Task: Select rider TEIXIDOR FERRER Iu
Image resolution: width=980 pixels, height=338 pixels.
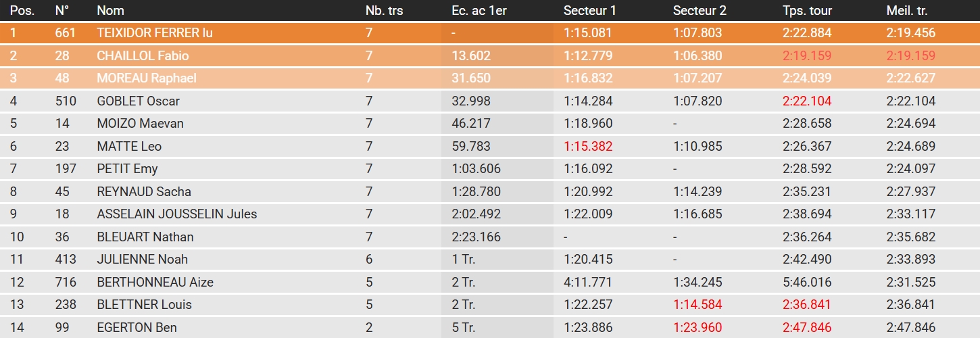Action: [155, 33]
